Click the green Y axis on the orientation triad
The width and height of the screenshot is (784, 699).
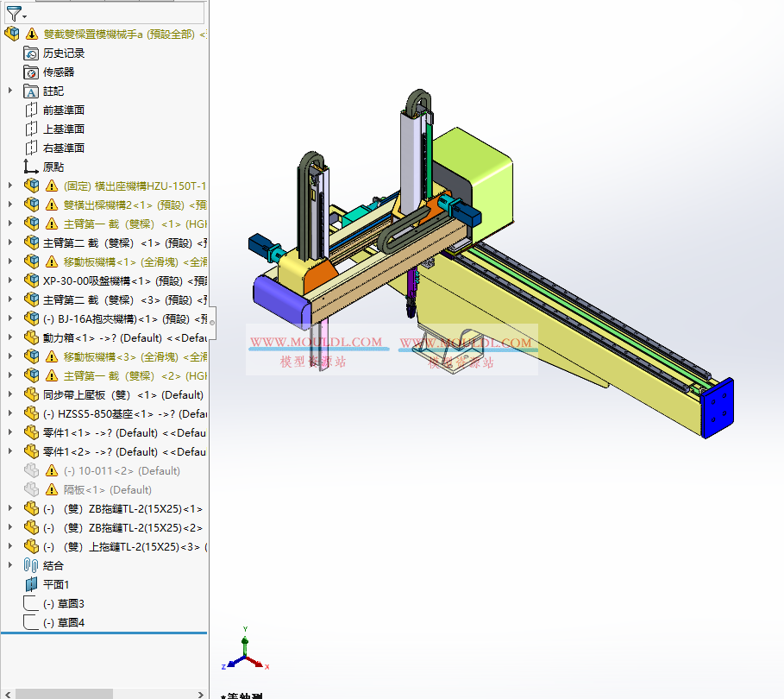click(x=244, y=641)
